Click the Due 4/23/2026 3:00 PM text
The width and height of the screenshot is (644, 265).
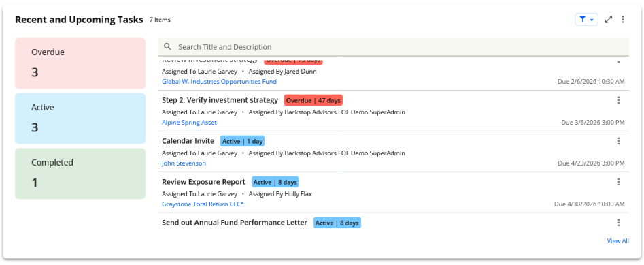(591, 163)
